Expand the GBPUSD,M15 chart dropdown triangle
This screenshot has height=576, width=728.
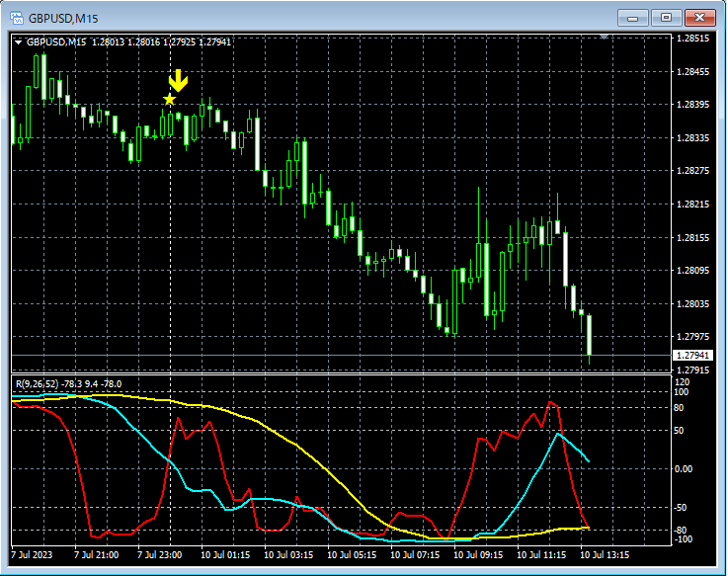18,42
